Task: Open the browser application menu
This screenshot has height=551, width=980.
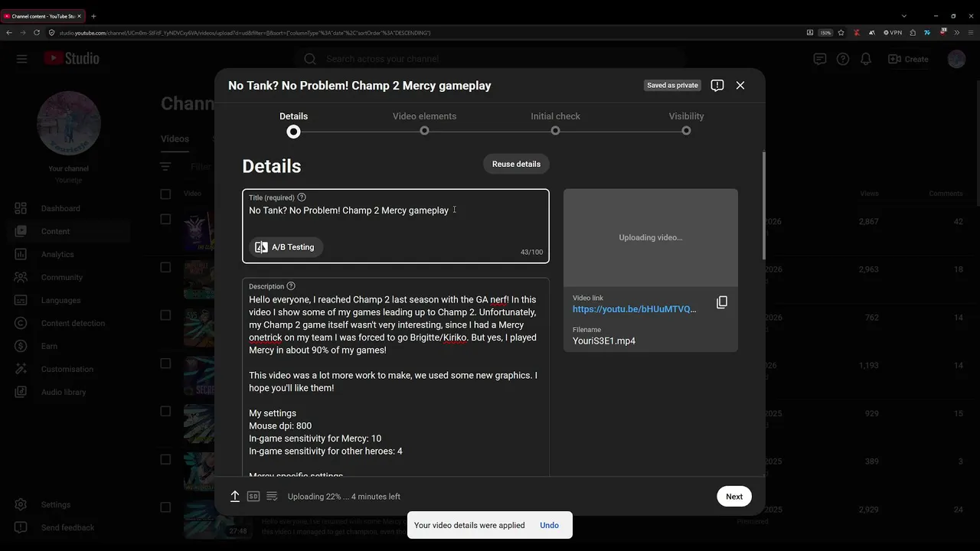Action: click(970, 33)
